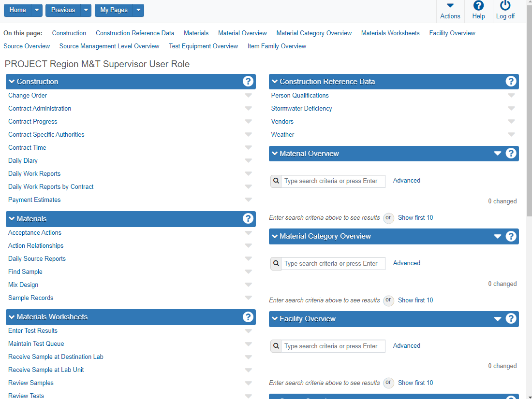Screen dimensions: 532x399
Task: Expand the My Pages dropdown arrow
Action: (x=138, y=10)
